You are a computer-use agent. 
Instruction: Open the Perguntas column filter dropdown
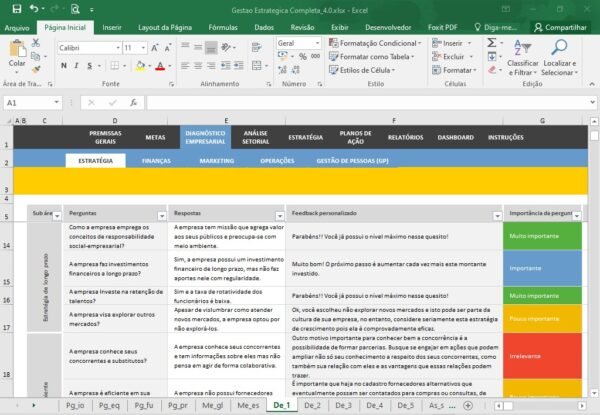coord(162,216)
